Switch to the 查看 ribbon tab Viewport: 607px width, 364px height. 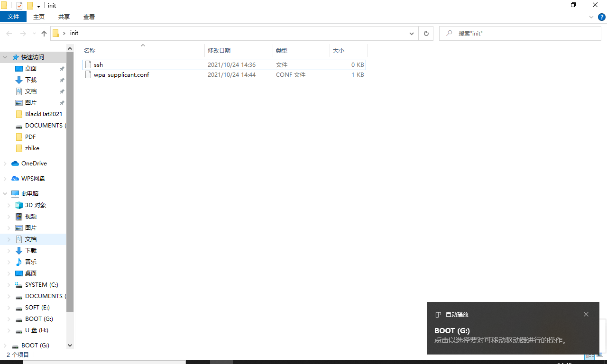[89, 17]
